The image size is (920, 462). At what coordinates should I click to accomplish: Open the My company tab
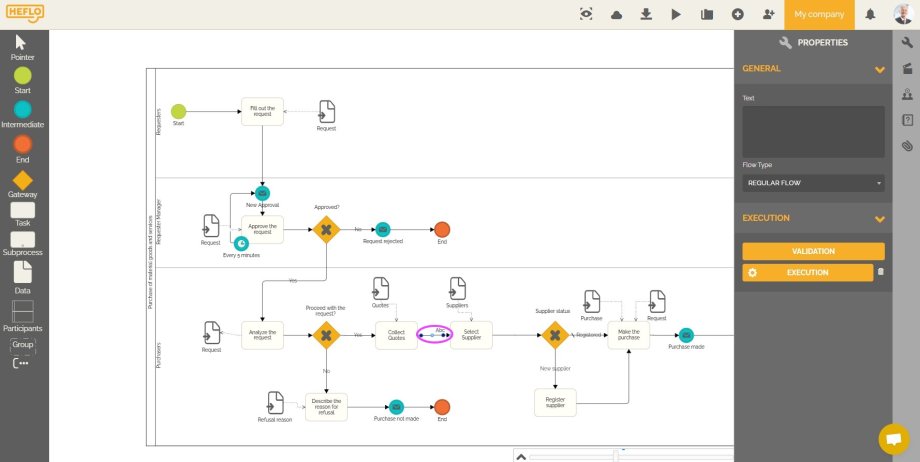[x=819, y=14]
